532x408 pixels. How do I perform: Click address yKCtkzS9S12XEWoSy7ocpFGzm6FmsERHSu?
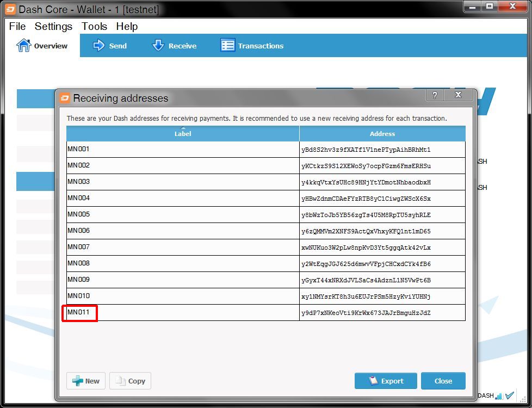(x=366, y=166)
